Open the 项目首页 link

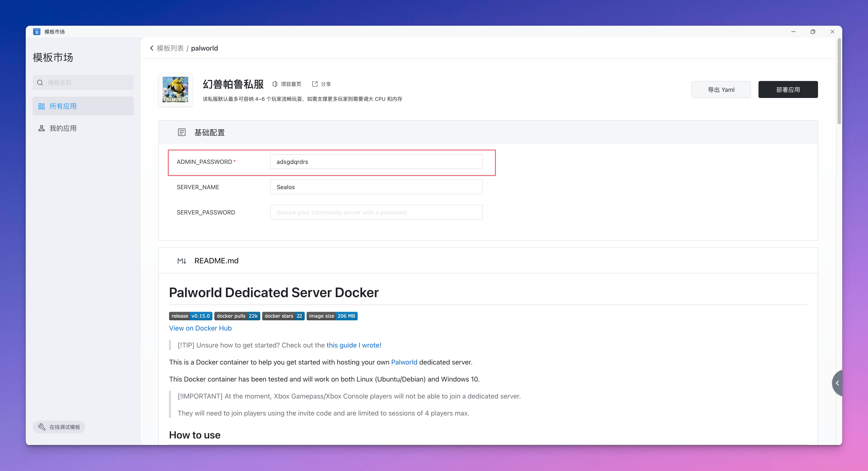(x=287, y=84)
